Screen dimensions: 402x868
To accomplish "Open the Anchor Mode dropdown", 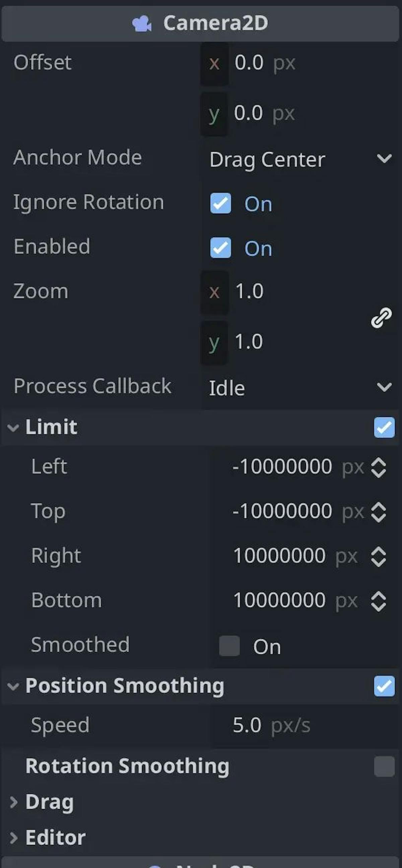I will [300, 159].
